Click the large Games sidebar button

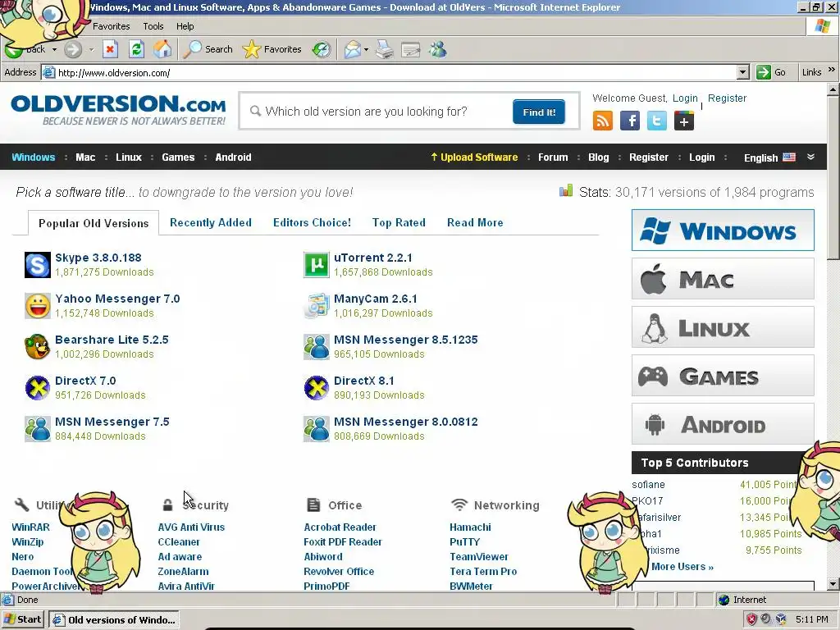[723, 376]
